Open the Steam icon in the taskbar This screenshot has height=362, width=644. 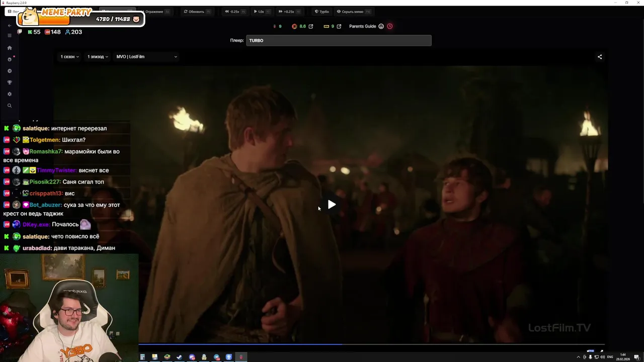point(179,357)
